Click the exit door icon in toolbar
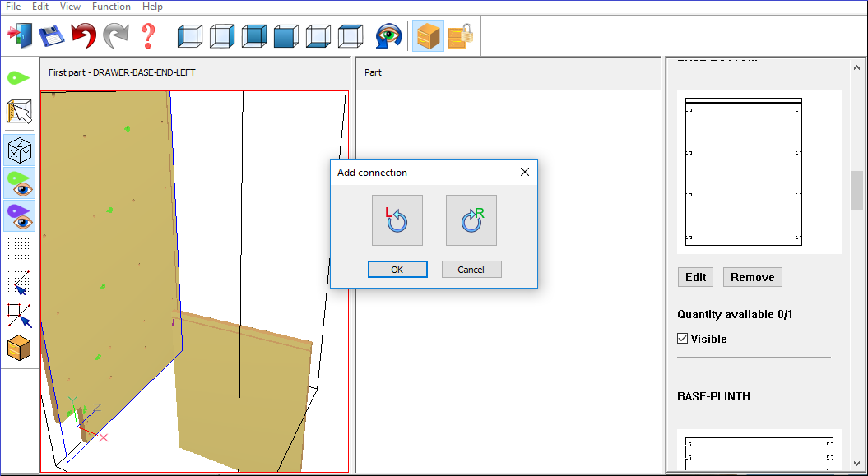The image size is (868, 476). coord(19,36)
